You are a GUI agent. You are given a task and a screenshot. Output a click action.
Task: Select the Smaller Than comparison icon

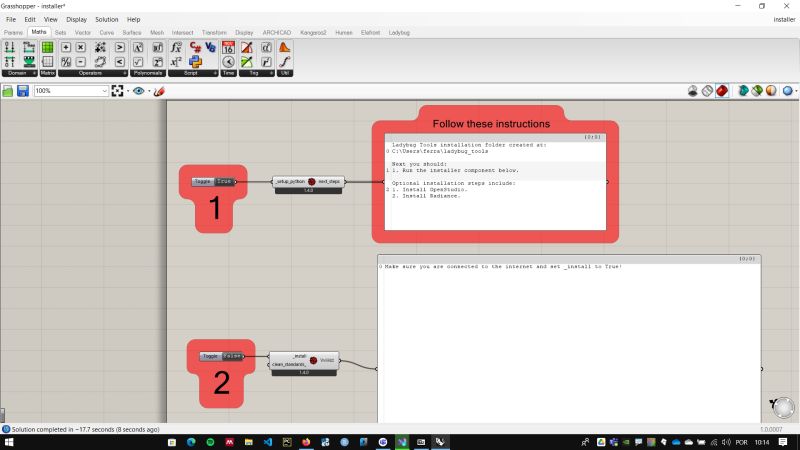click(x=119, y=62)
